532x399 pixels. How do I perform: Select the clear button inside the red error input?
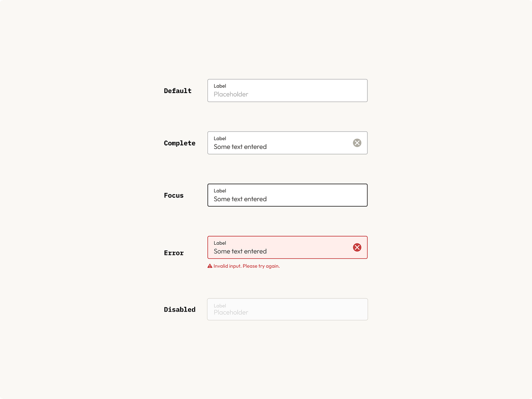tap(357, 247)
